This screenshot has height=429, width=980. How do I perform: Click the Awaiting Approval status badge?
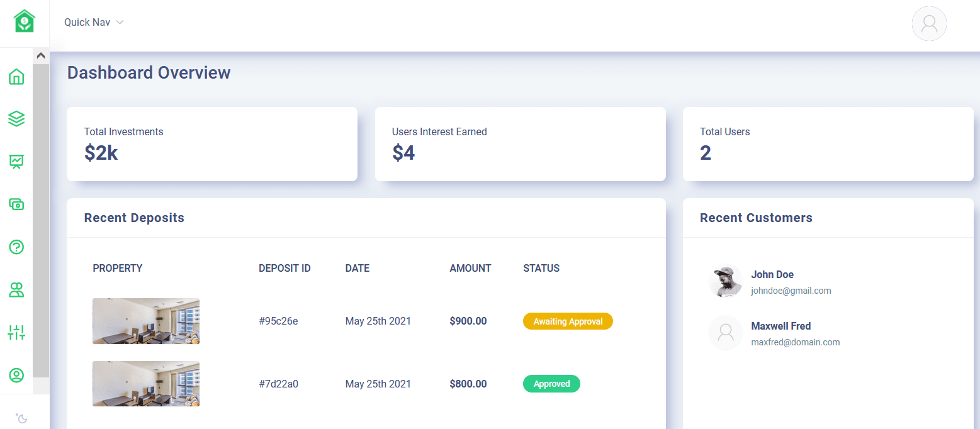[x=568, y=321]
